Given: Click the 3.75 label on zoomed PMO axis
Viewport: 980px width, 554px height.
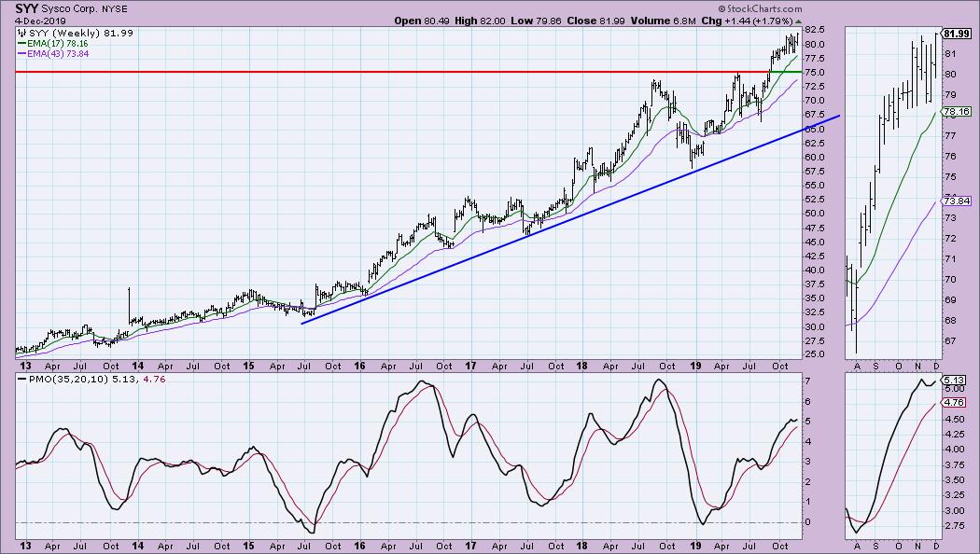Looking at the screenshot, I should coord(953,464).
